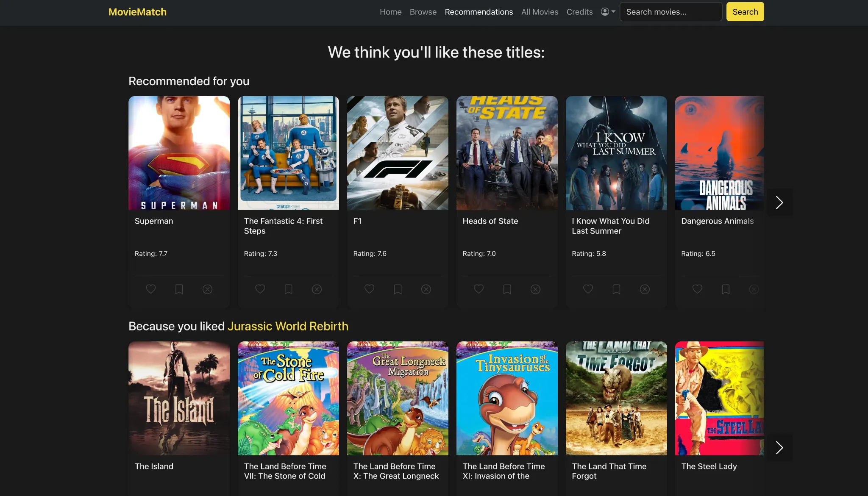
Task: Toggle bookmark on Heads of State
Action: coord(507,289)
